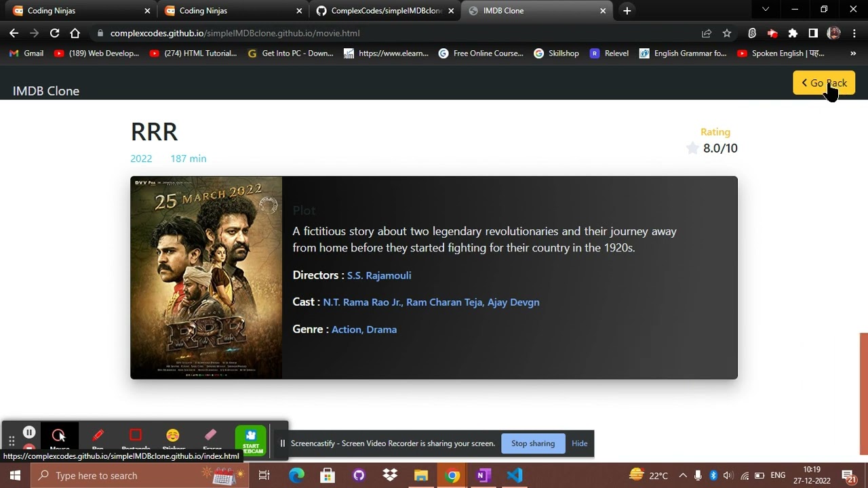Open a new browser tab
Image resolution: width=868 pixels, height=488 pixels.
(x=627, y=11)
